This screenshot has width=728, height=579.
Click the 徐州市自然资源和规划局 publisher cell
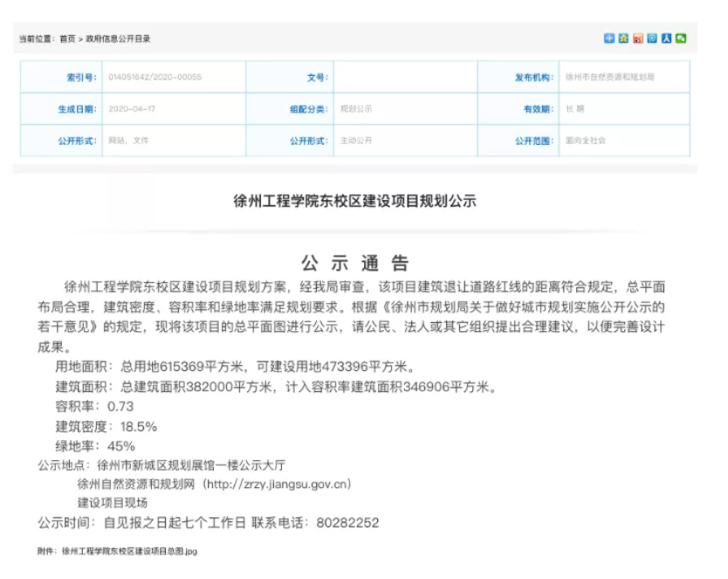pyautogui.click(x=609, y=78)
